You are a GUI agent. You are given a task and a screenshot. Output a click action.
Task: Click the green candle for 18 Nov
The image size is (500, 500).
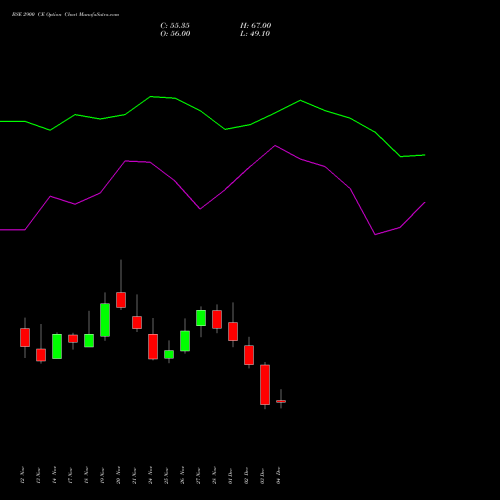click(x=89, y=340)
